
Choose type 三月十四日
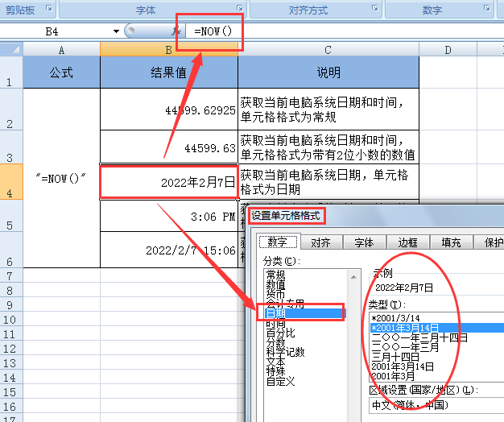click(395, 357)
